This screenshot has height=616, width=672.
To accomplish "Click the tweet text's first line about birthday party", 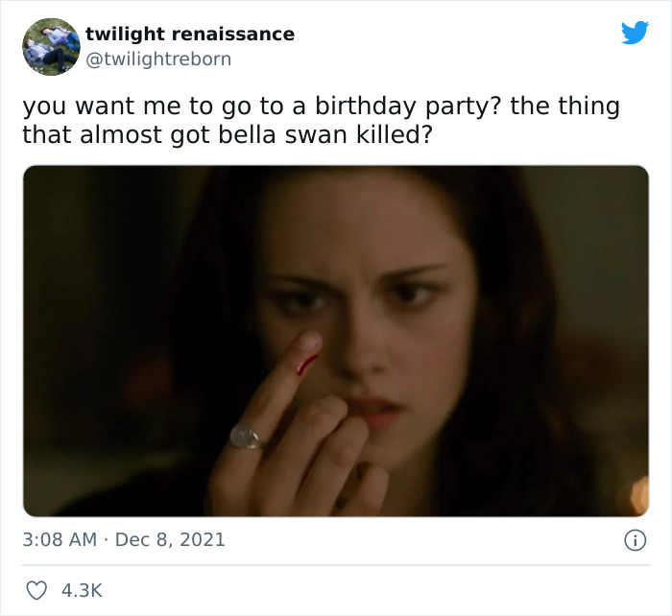I will (x=321, y=106).
